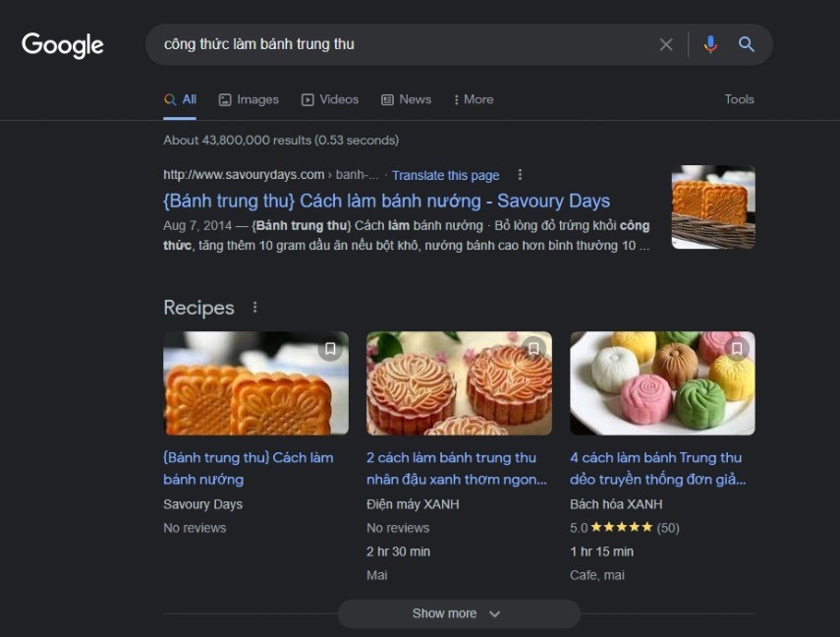The width and height of the screenshot is (840, 637).
Task: Open the More search filters dropdown
Action: click(x=473, y=99)
